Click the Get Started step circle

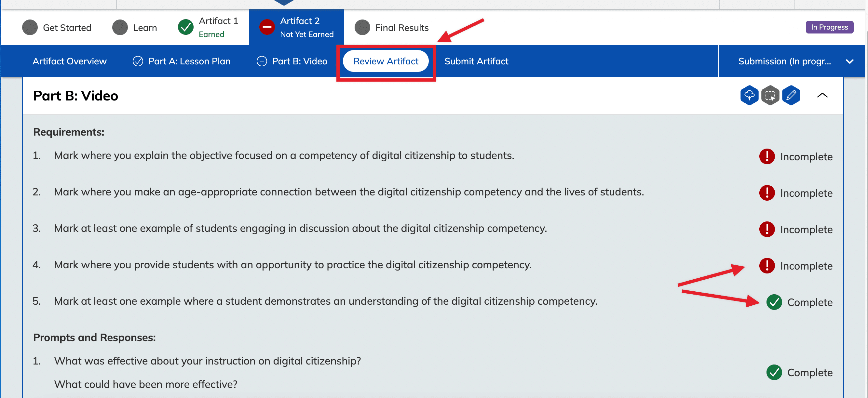pos(30,27)
